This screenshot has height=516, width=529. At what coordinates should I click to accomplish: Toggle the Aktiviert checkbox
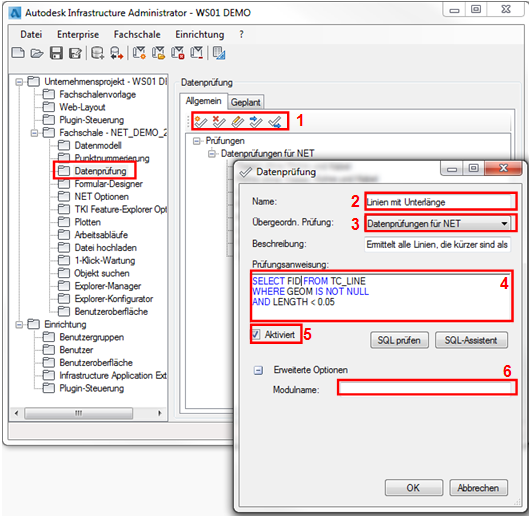coord(256,334)
